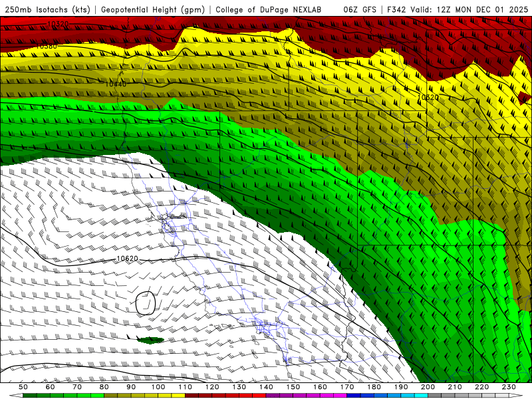The image size is (532, 399).
Task: Click the 170 value on the color scale
Action: tap(346, 387)
